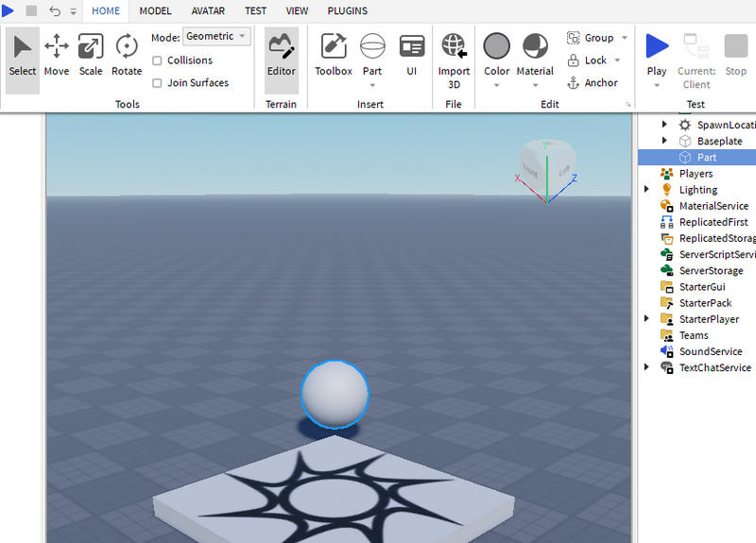This screenshot has height=543, width=756.
Task: Toggle Anchor for selected part
Action: pyautogui.click(x=593, y=83)
